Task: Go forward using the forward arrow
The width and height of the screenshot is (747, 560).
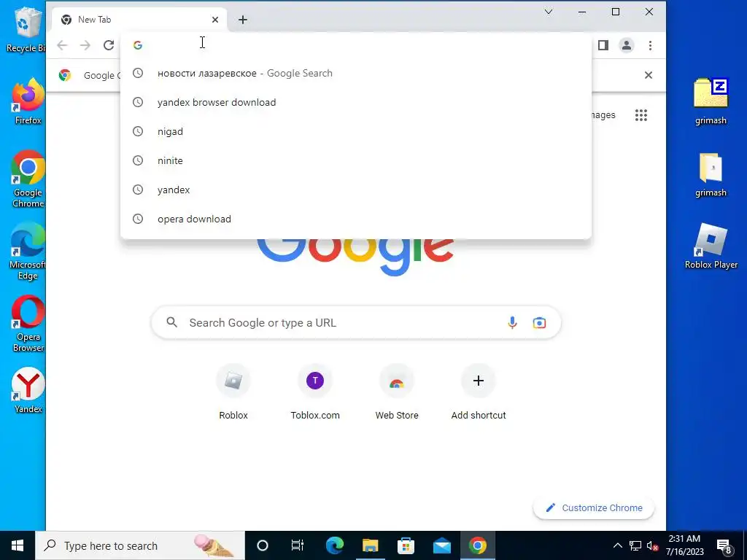Action: pyautogui.click(x=85, y=45)
